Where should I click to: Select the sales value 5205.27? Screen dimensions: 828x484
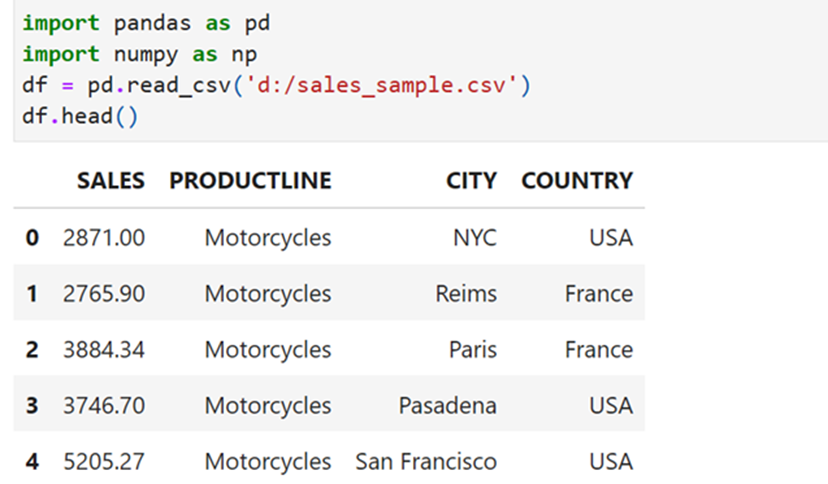click(x=104, y=461)
